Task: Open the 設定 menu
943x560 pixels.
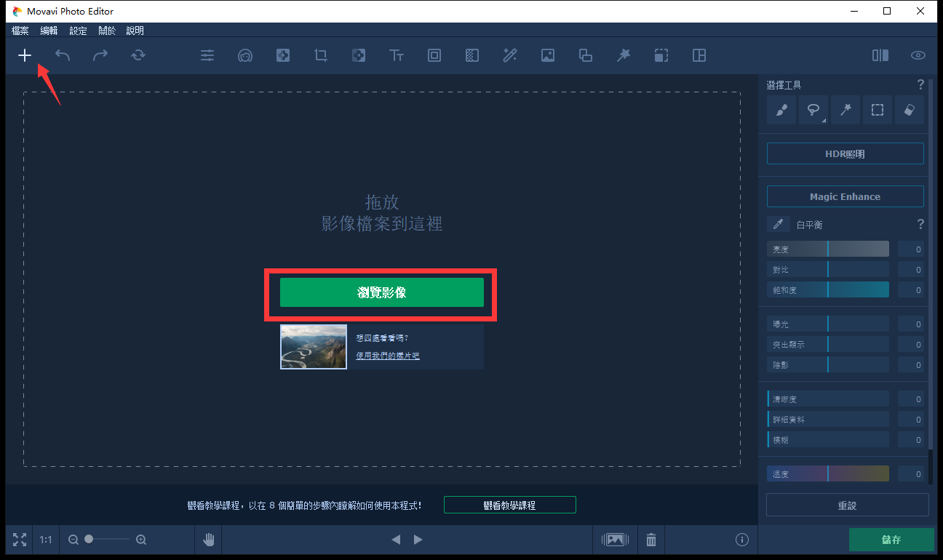Action: (78, 31)
